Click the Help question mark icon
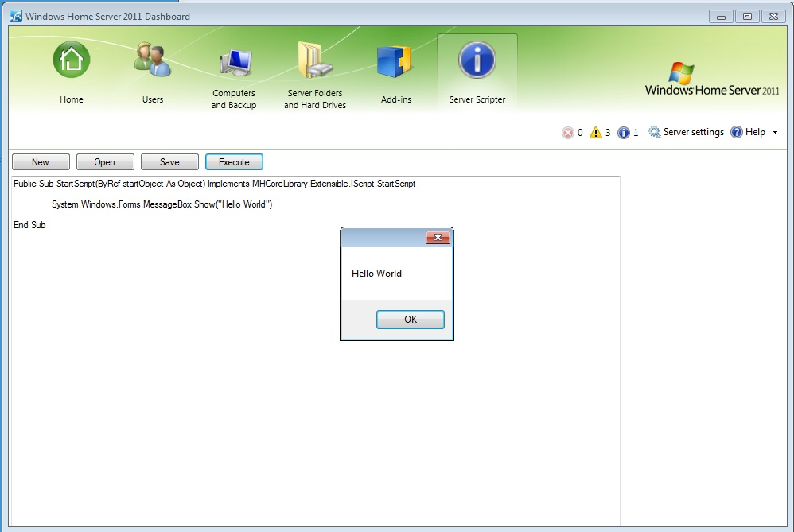The width and height of the screenshot is (794, 532). click(x=736, y=132)
